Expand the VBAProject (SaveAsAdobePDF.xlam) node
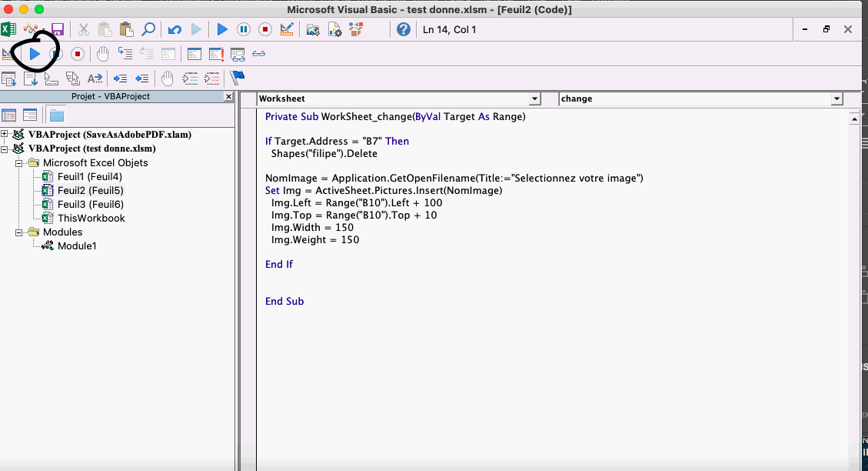The width and height of the screenshot is (868, 471). (5, 135)
